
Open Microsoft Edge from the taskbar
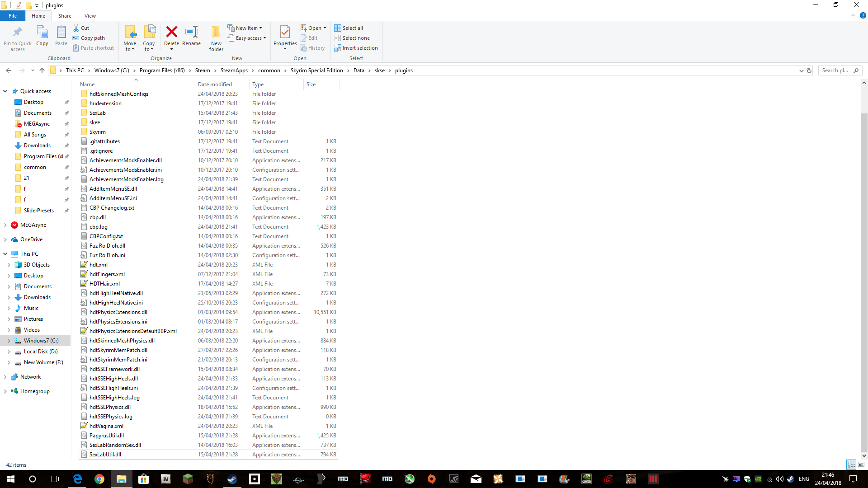[77, 479]
